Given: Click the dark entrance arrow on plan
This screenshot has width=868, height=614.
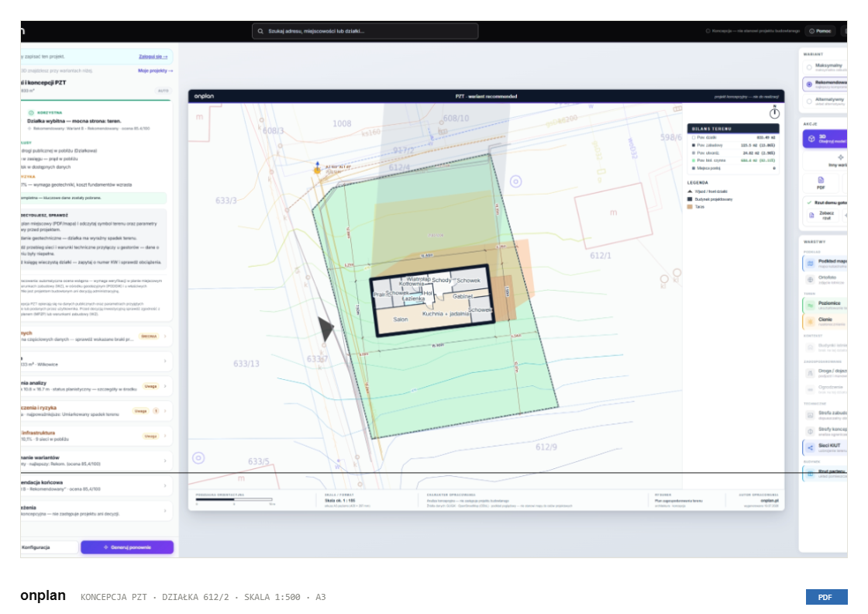Looking at the screenshot, I should point(325,329).
